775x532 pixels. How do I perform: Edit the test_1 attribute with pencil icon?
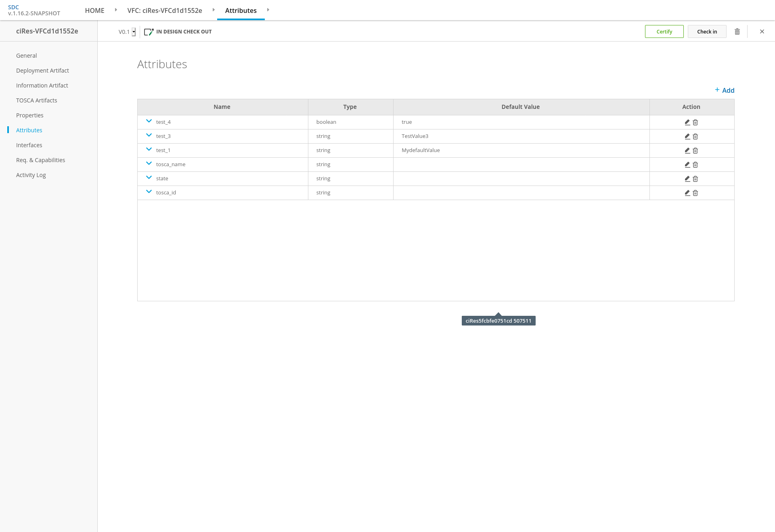click(687, 150)
